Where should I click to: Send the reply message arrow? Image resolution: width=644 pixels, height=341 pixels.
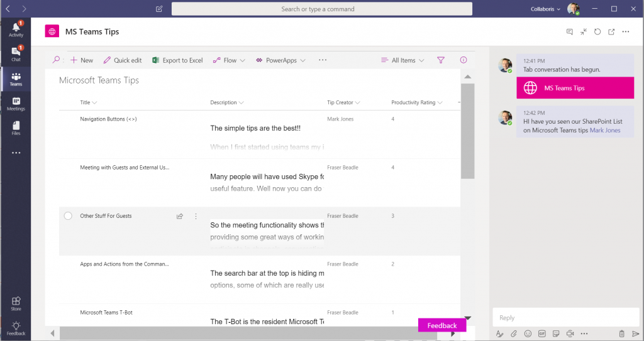click(635, 333)
